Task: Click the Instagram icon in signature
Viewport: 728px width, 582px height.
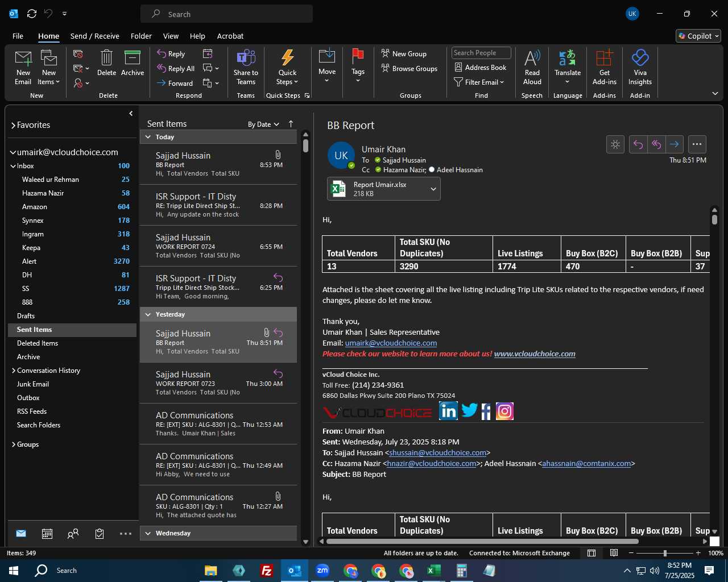Action: [504, 411]
